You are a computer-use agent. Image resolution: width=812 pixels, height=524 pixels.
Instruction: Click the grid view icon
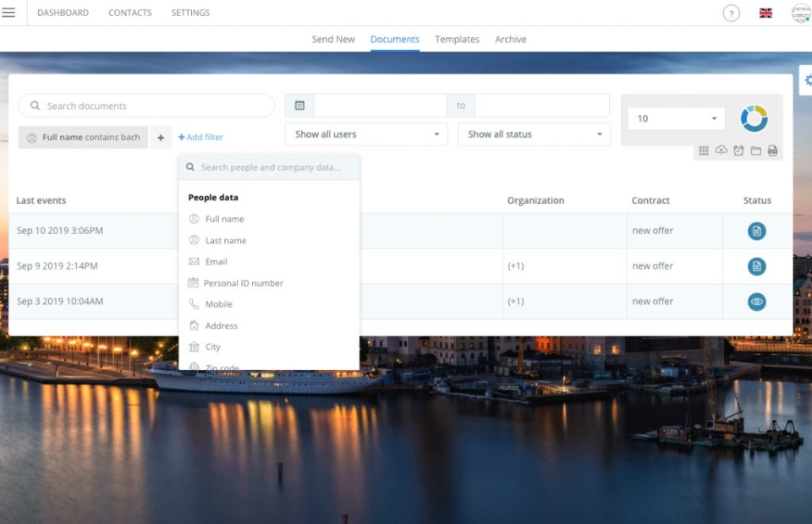point(704,150)
